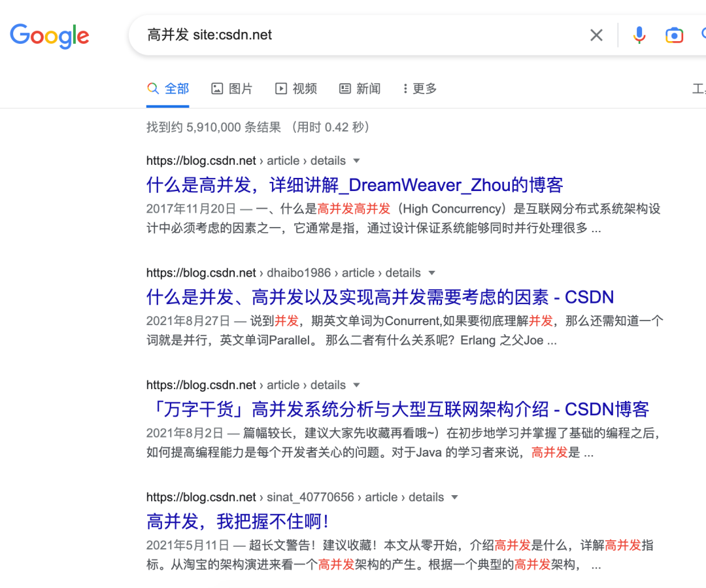The width and height of the screenshot is (706, 588).
Task: Click the magnifier icon on the 全部 tab
Action: click(153, 89)
